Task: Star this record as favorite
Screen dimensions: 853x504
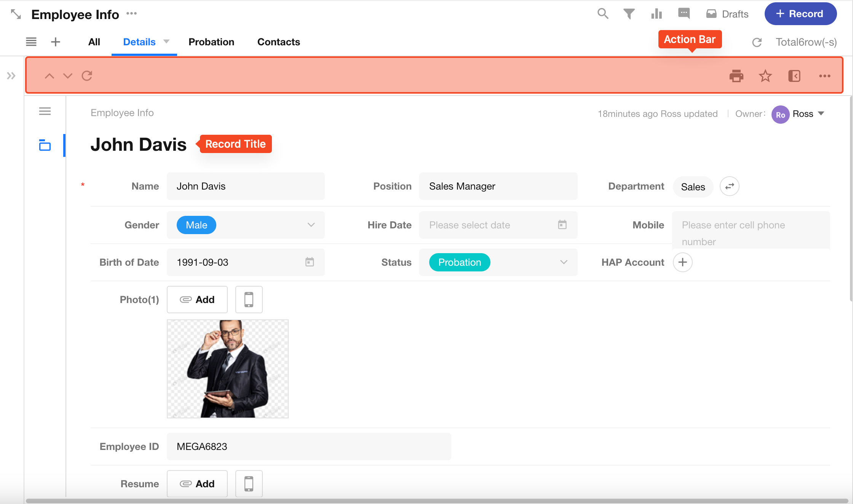Action: tap(765, 76)
